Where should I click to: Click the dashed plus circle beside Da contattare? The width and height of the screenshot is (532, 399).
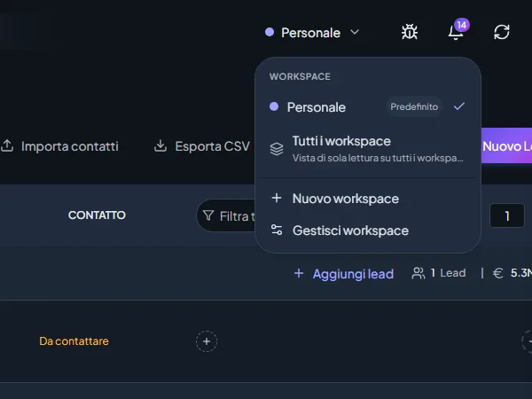[x=207, y=341]
